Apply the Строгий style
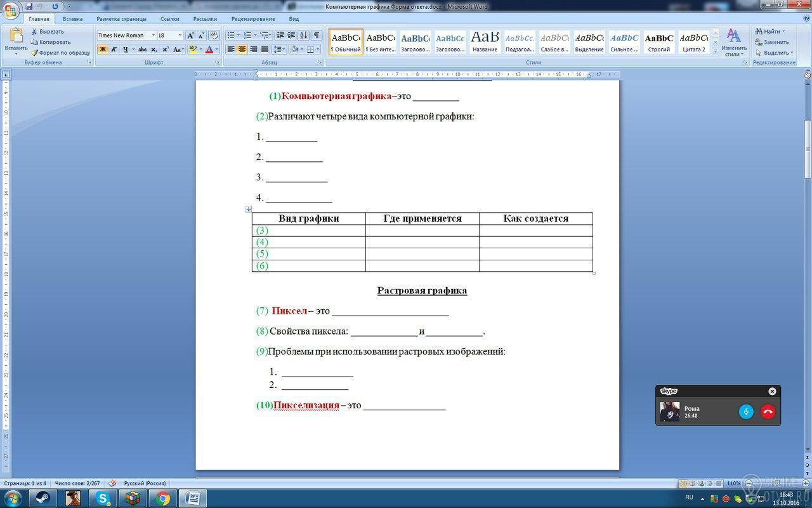The height and width of the screenshot is (508, 812). pos(658,42)
